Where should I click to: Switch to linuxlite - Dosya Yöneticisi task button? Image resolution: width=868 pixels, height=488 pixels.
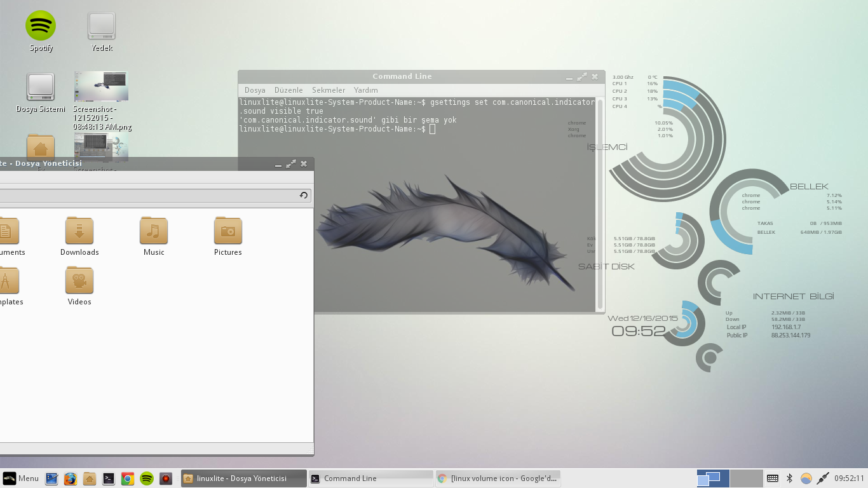[243, 478]
